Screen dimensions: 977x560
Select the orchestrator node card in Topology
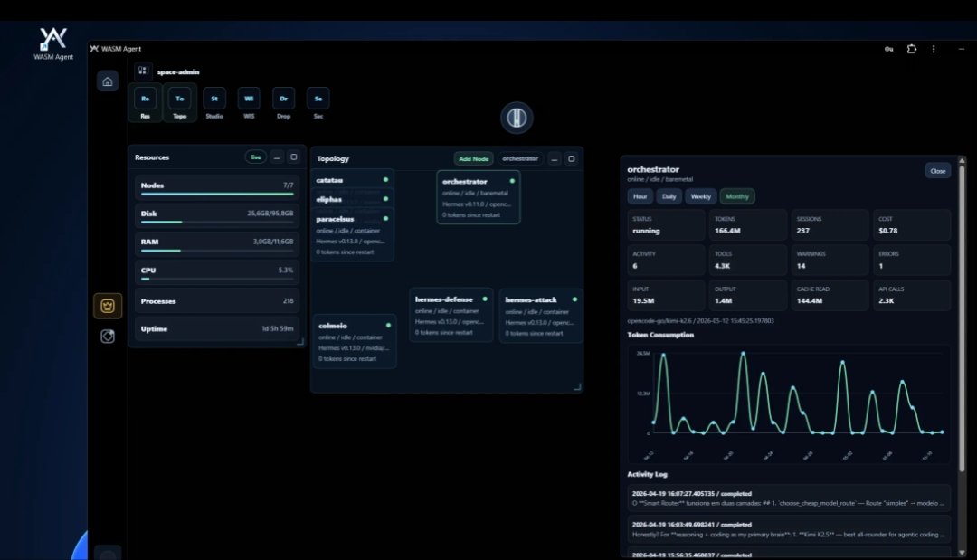pyautogui.click(x=478, y=197)
